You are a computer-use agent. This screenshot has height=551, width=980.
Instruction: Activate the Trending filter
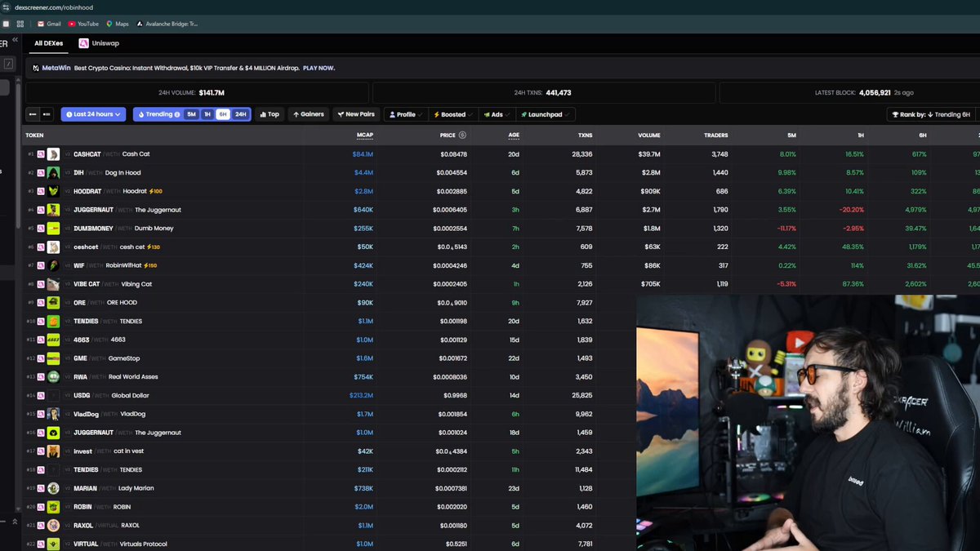158,114
